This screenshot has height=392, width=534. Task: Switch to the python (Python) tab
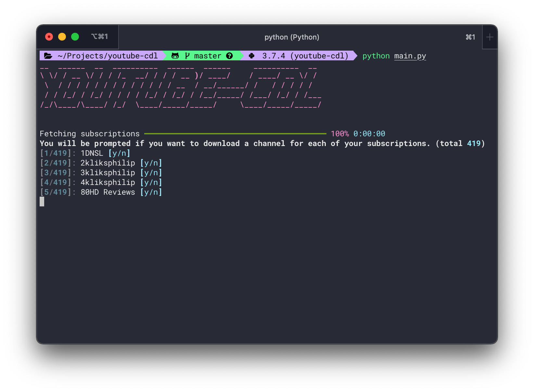(x=292, y=37)
